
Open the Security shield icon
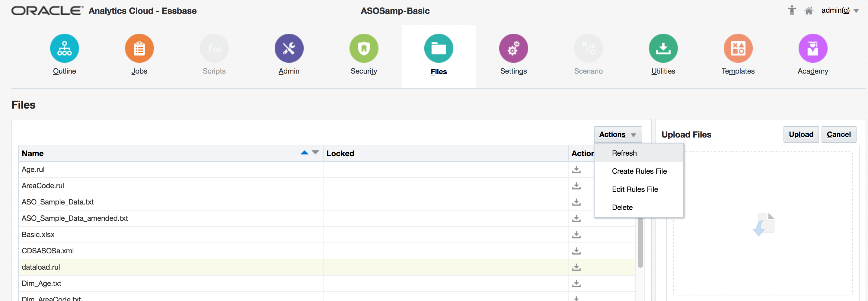[364, 48]
